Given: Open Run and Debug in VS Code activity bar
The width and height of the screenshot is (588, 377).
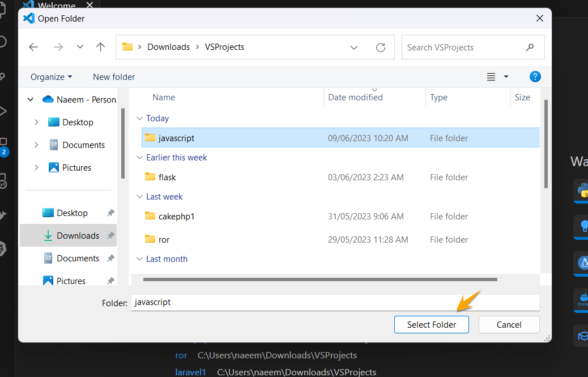Looking at the screenshot, I should point(2,111).
